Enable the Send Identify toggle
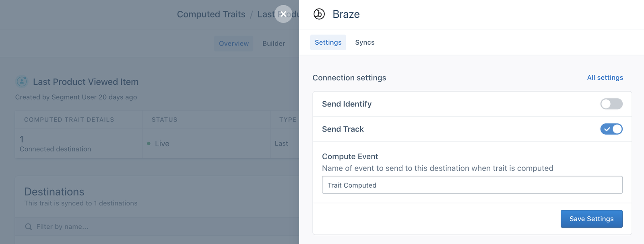Viewport: 644px width, 244px height. [x=611, y=104]
